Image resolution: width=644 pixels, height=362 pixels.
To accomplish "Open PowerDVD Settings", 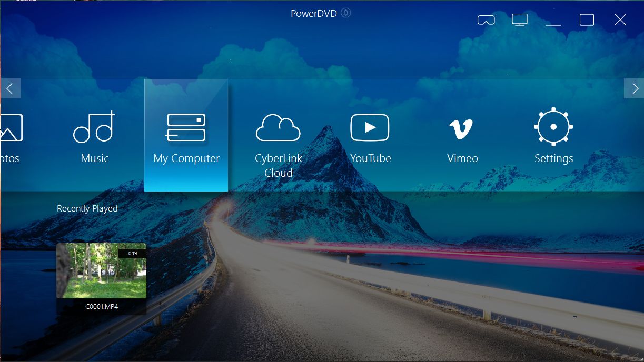I will pyautogui.click(x=553, y=136).
